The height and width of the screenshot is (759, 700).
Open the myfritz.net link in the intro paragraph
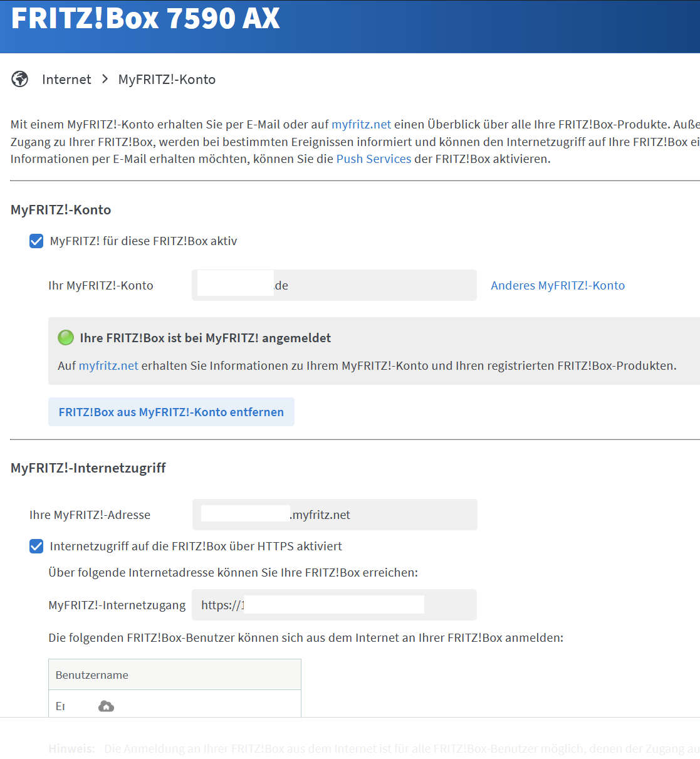tap(361, 124)
